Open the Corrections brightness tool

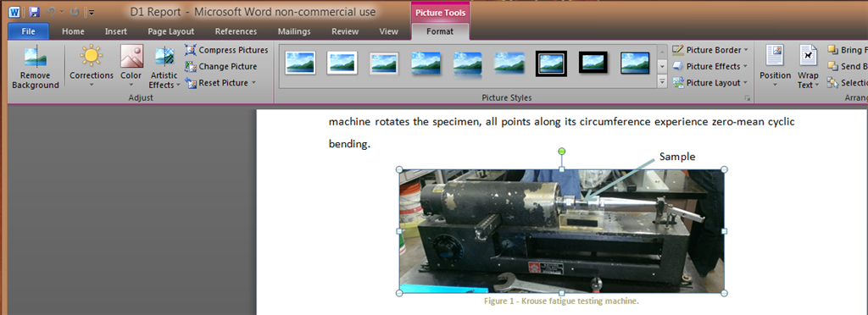pos(92,67)
